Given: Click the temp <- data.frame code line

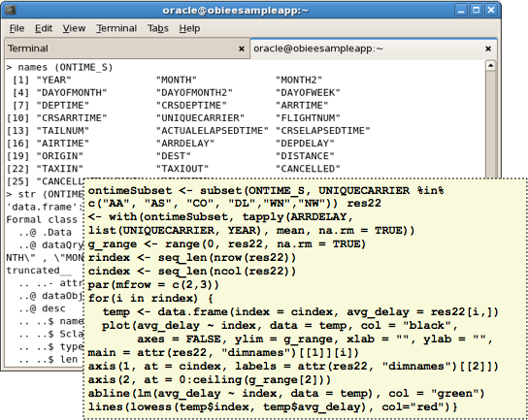Looking at the screenshot, I should [x=300, y=312].
